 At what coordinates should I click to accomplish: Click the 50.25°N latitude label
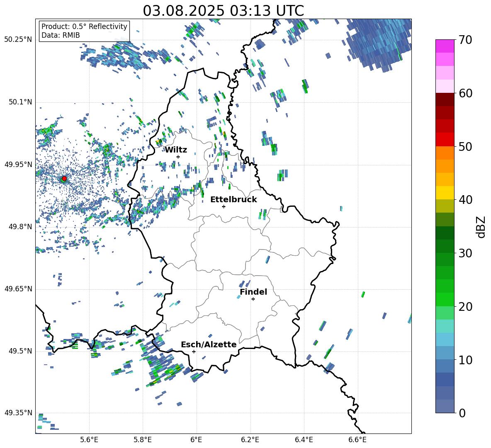pos(18,40)
